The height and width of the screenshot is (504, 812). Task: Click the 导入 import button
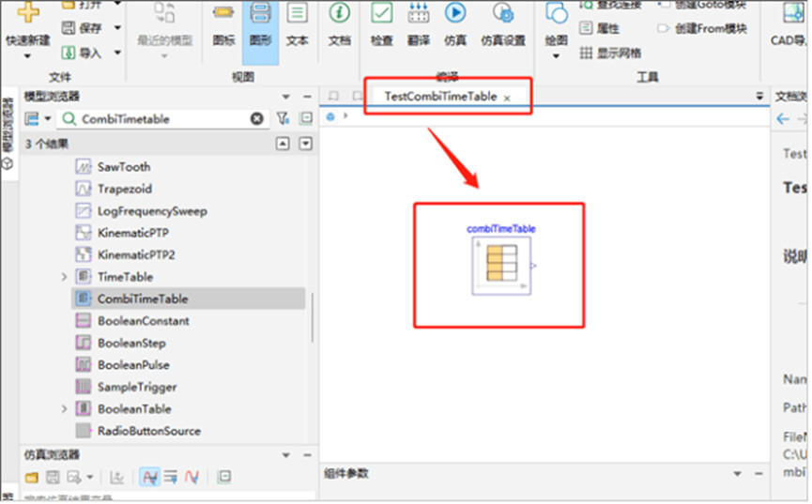[82, 53]
